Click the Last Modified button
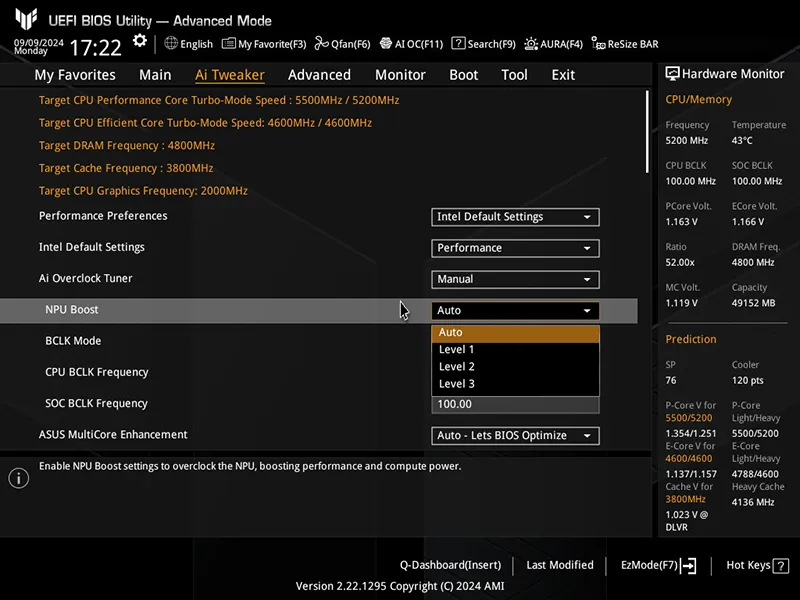Screen dimensions: 800x600 click(x=560, y=566)
